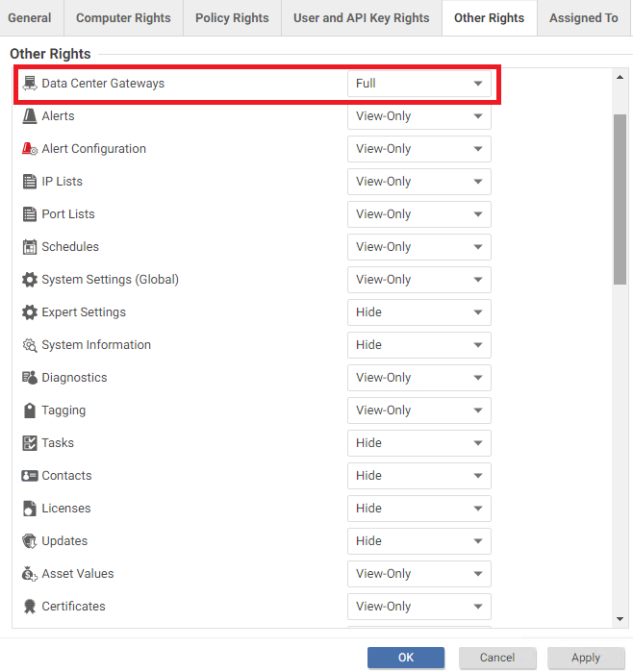Viewport: 633px width, 672px height.
Task: Open the Licenses rights dropdown
Action: 418,509
